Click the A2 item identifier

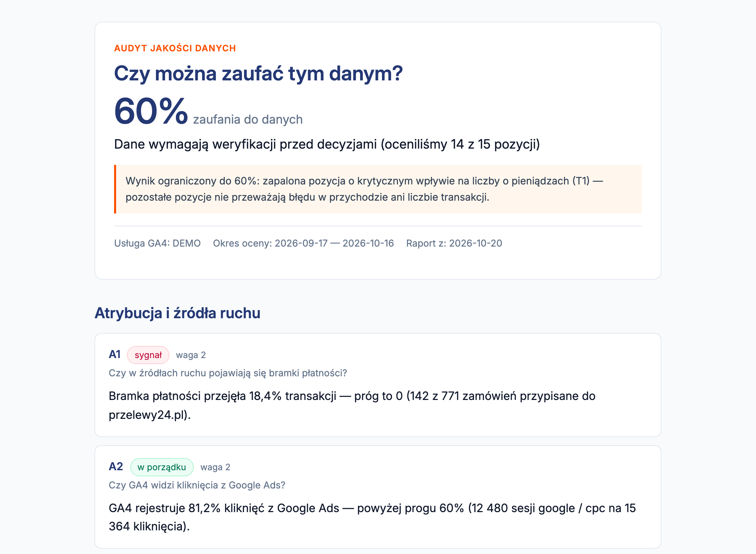point(116,467)
